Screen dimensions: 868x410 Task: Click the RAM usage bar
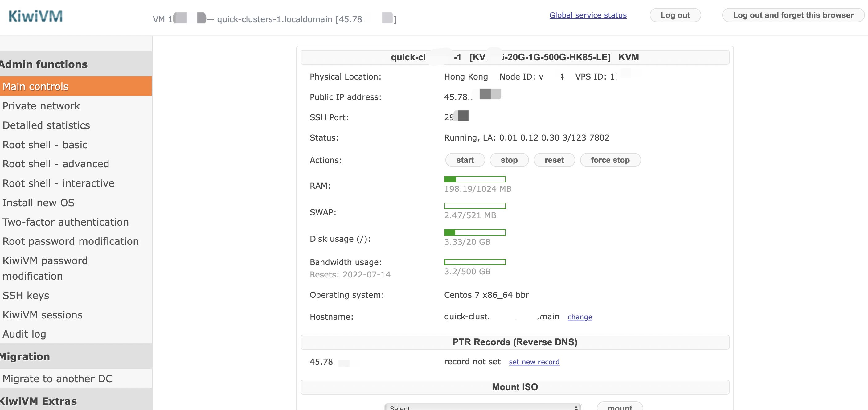(x=475, y=179)
